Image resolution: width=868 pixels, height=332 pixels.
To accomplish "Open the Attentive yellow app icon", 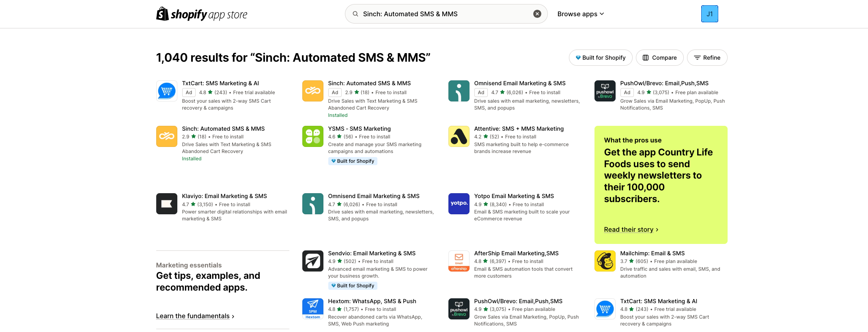I will tap(459, 136).
